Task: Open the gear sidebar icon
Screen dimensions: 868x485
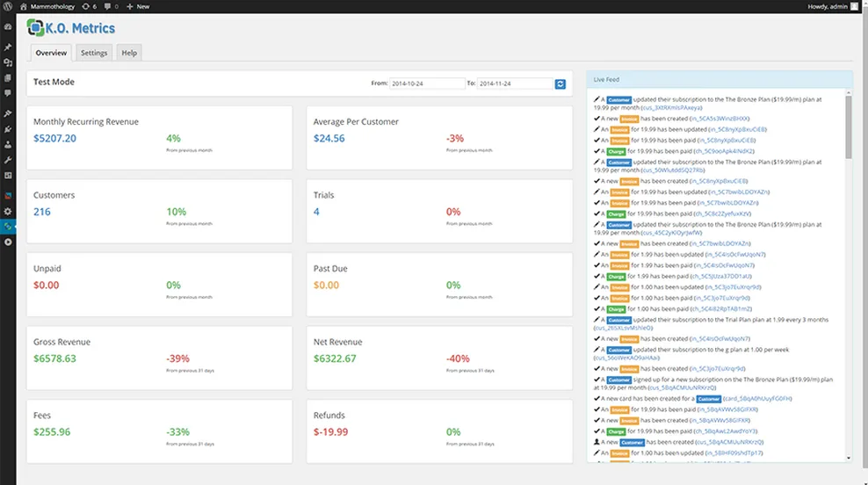Action: (x=8, y=211)
